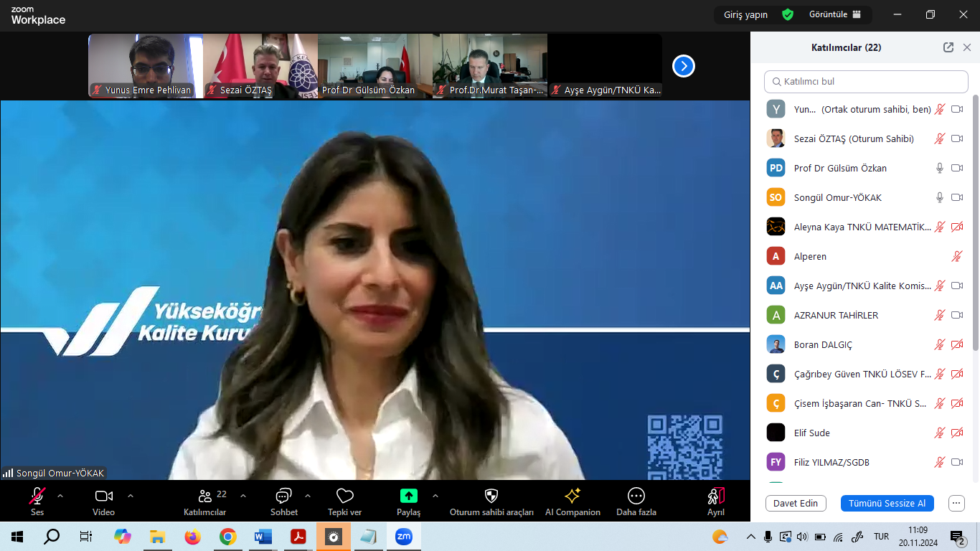Open Microsoft Word from taskbar
980x551 pixels.
tap(263, 537)
